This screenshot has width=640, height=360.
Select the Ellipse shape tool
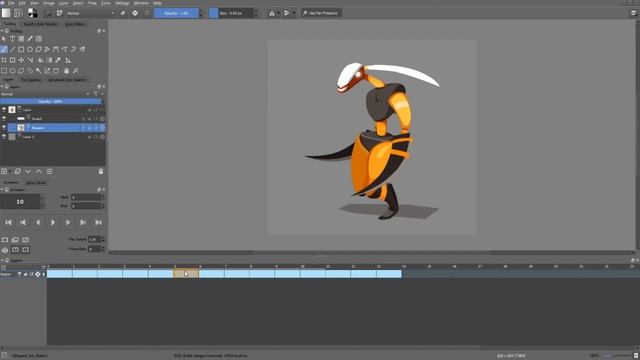[30, 49]
